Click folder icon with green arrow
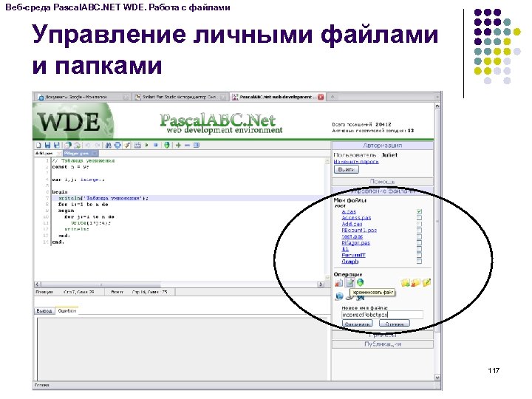 (406, 282)
